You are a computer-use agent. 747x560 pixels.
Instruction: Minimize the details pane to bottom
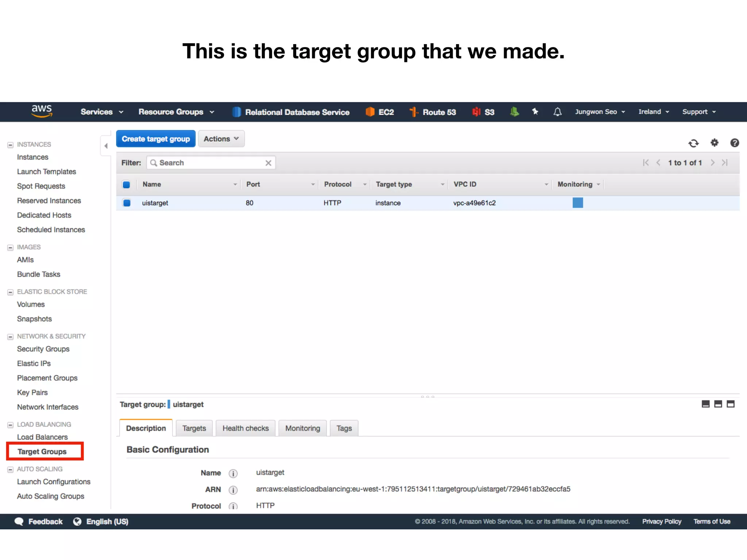click(x=705, y=404)
